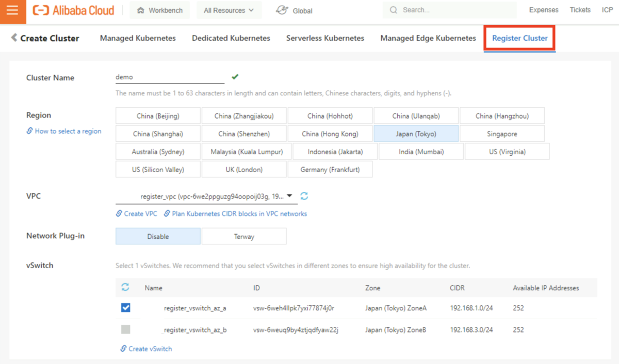Click CIDR value 192.168.3.0/24
Viewport: 619px width, 364px height.
point(471,330)
